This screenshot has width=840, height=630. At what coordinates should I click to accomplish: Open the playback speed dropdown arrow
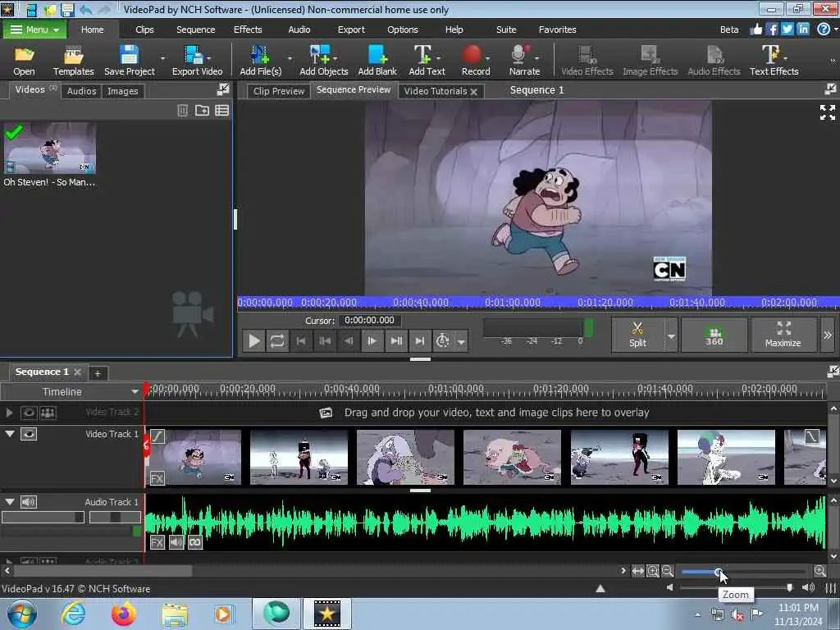[461, 341]
